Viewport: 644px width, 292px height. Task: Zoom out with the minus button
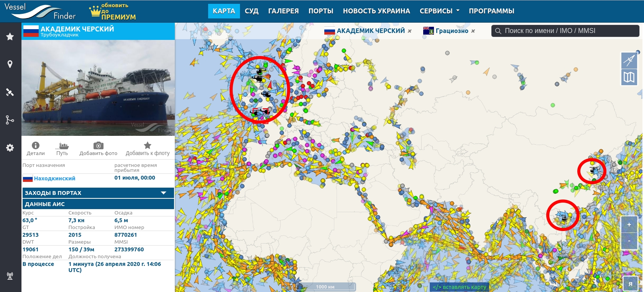point(629,241)
